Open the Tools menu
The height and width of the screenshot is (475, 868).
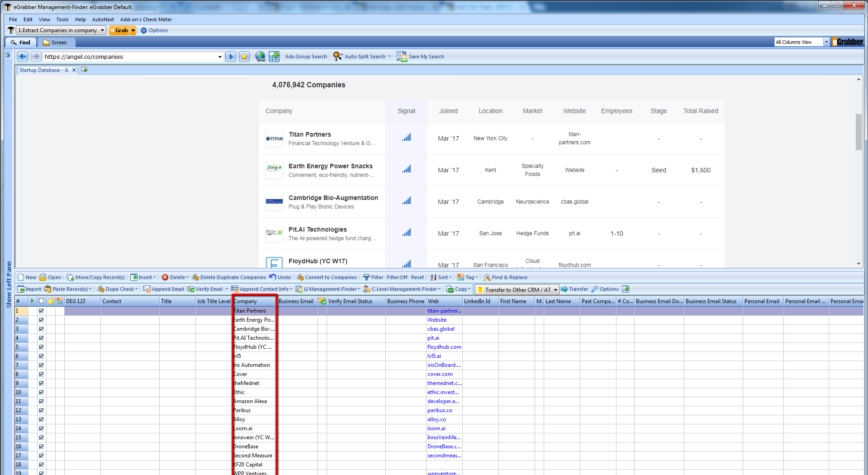62,19
